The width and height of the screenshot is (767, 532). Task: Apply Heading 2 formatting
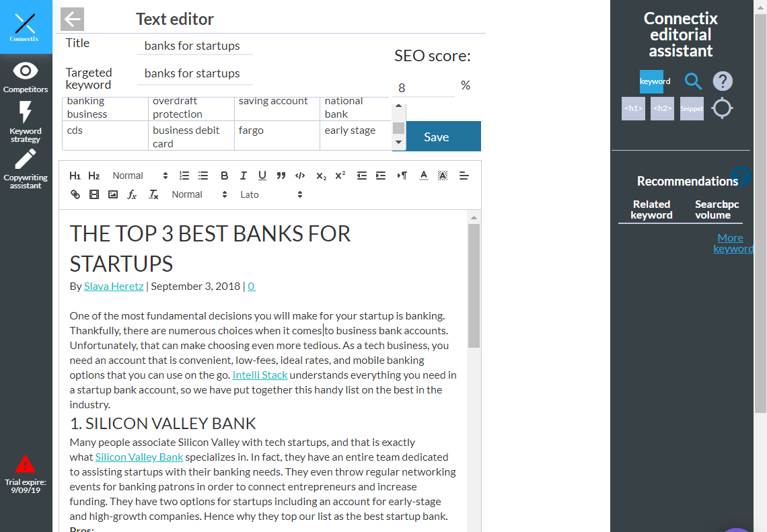point(94,176)
